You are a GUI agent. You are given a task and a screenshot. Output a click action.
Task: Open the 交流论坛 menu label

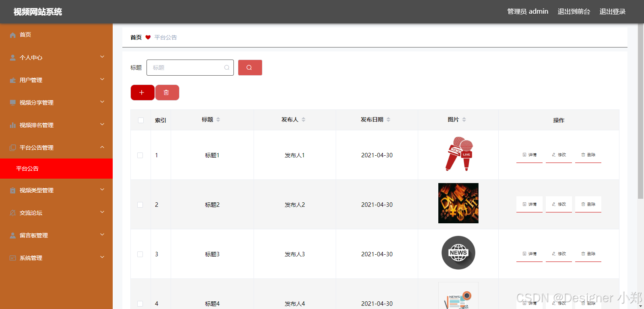click(31, 213)
